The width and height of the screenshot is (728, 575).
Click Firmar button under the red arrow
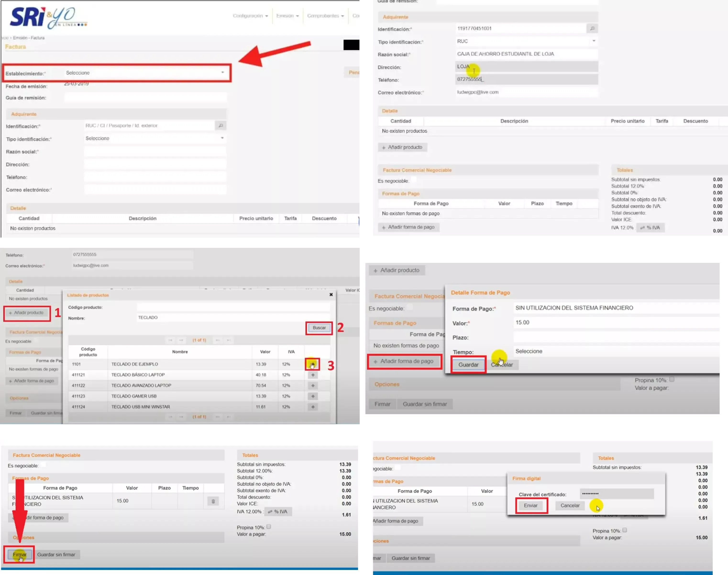click(x=20, y=554)
